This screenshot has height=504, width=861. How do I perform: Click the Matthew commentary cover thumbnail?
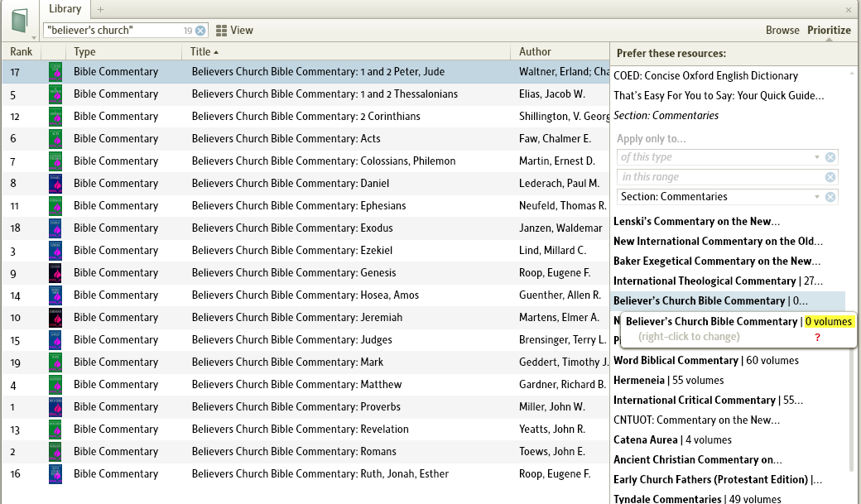55,385
